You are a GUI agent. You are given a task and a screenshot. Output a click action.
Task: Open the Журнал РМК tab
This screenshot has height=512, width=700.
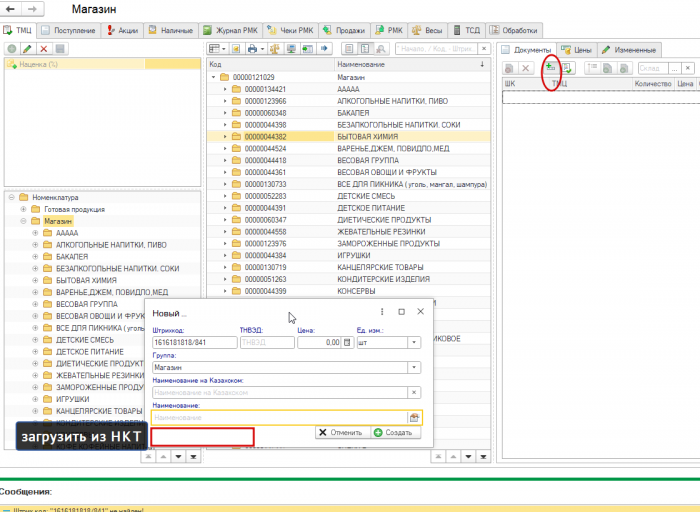click(x=230, y=30)
